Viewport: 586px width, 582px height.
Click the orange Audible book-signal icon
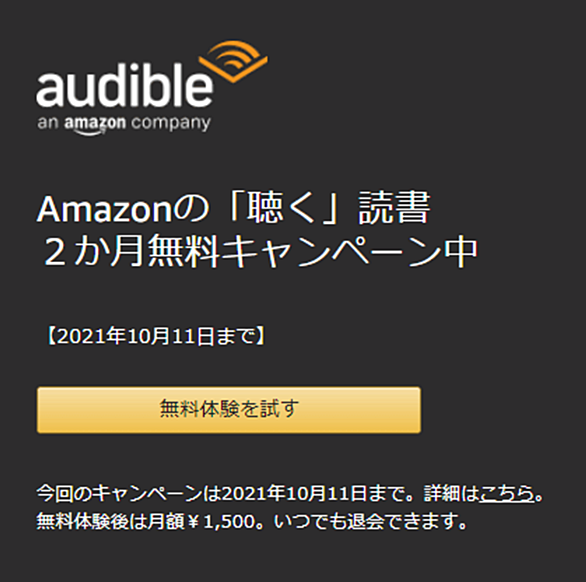(233, 61)
